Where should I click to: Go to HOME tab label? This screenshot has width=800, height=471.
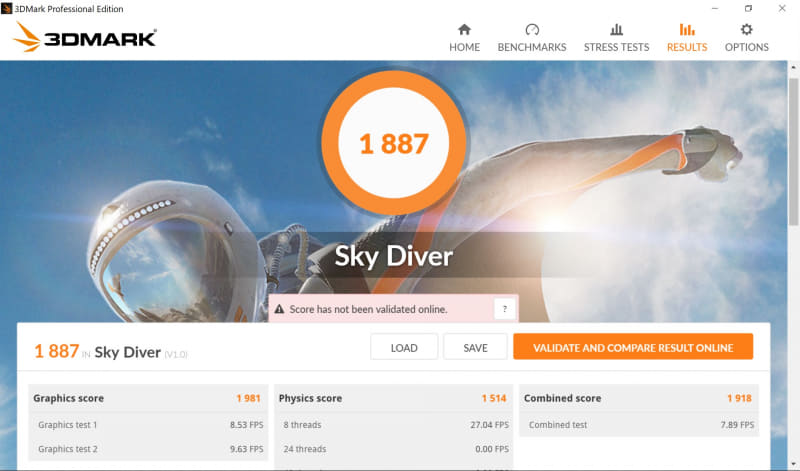464,47
